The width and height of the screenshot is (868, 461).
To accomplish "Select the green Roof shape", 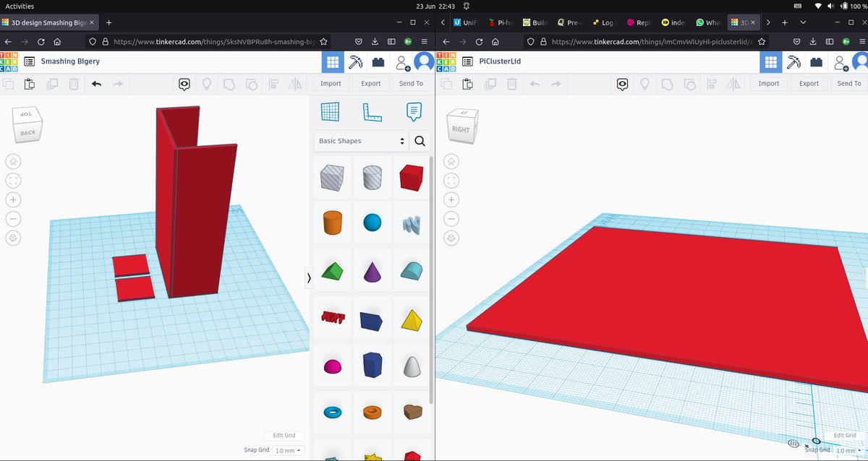I will click(x=332, y=271).
